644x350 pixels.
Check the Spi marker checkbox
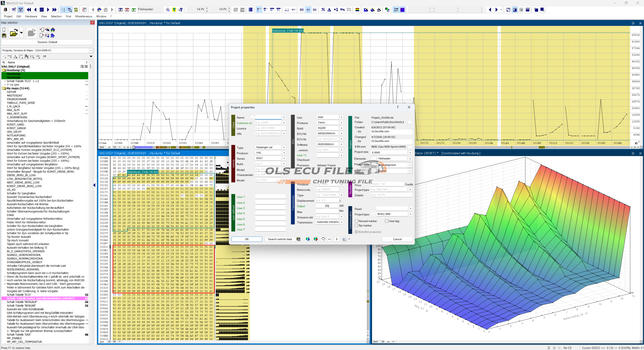(356, 226)
